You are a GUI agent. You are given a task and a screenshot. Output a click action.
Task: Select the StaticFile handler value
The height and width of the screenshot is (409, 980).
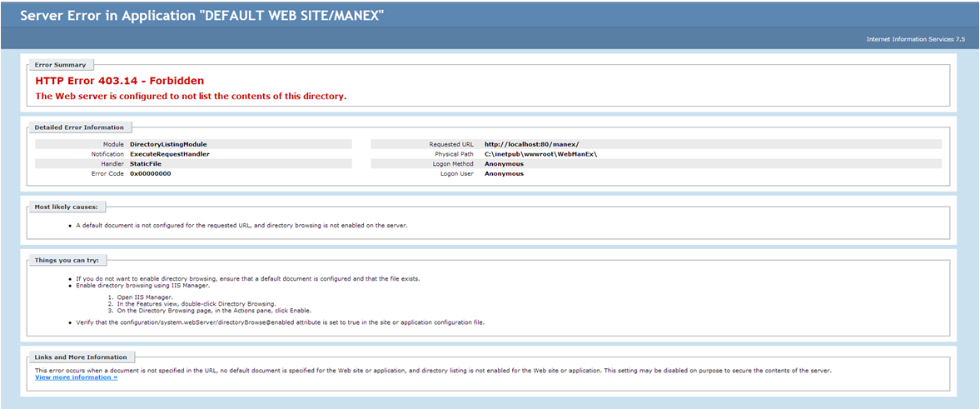point(146,164)
